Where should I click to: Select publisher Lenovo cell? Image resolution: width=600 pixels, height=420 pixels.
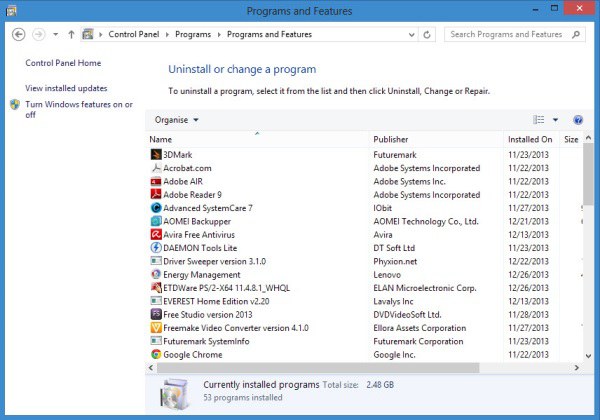point(387,275)
